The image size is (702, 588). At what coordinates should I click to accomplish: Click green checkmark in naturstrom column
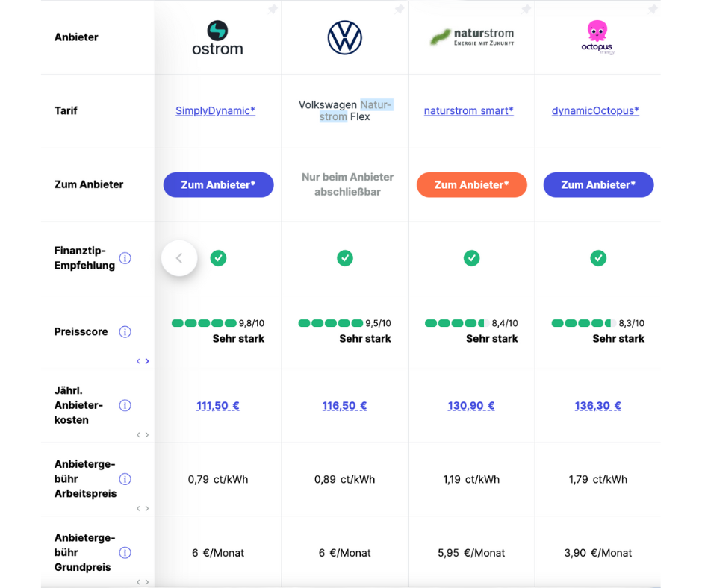(471, 258)
